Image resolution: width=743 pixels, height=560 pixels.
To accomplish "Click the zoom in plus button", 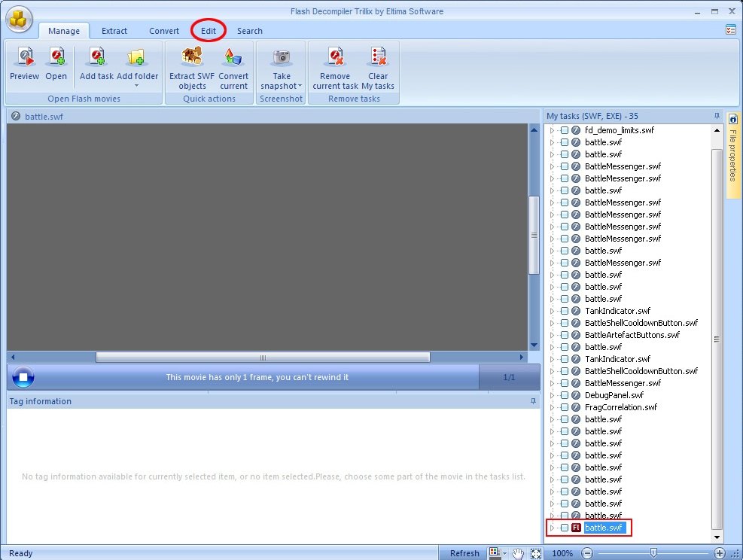I will coord(720,553).
